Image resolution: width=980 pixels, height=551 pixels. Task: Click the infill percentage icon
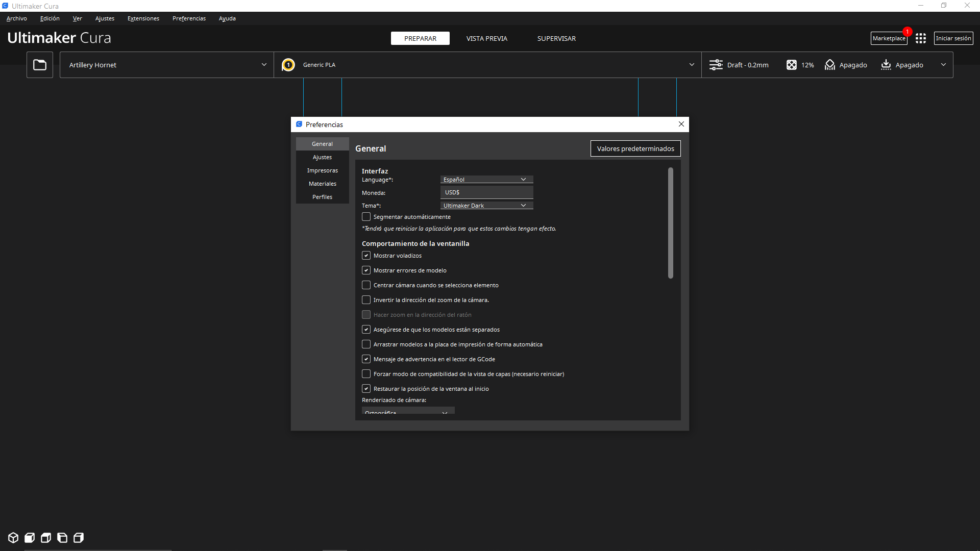(x=791, y=65)
